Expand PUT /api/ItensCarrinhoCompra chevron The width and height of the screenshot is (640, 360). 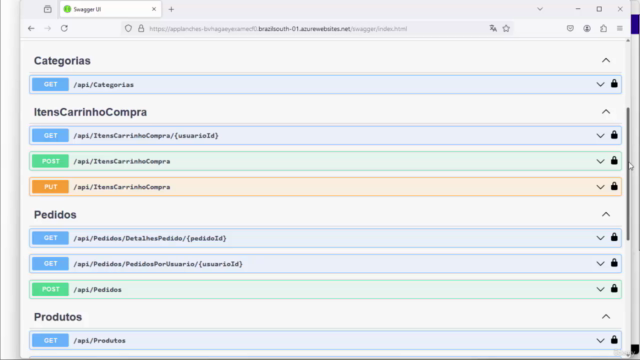[600, 187]
